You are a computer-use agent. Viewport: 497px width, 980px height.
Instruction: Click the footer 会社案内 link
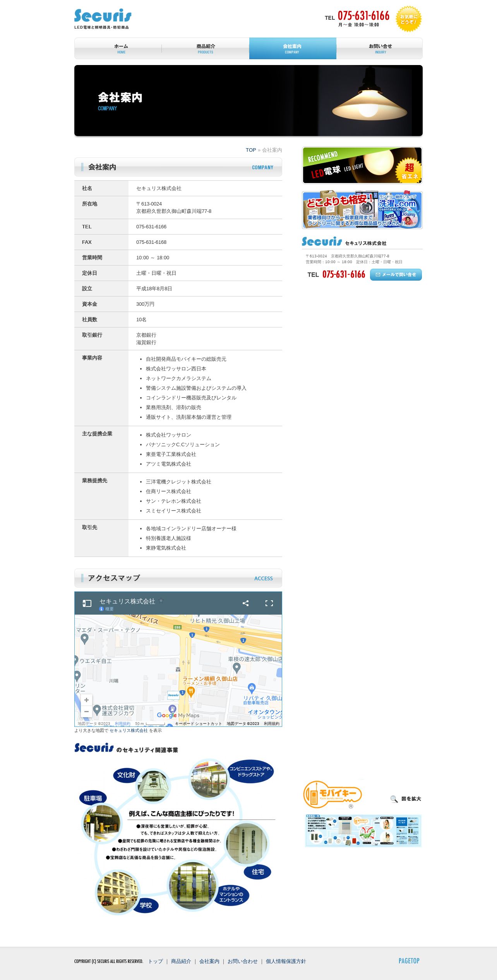[x=209, y=961]
